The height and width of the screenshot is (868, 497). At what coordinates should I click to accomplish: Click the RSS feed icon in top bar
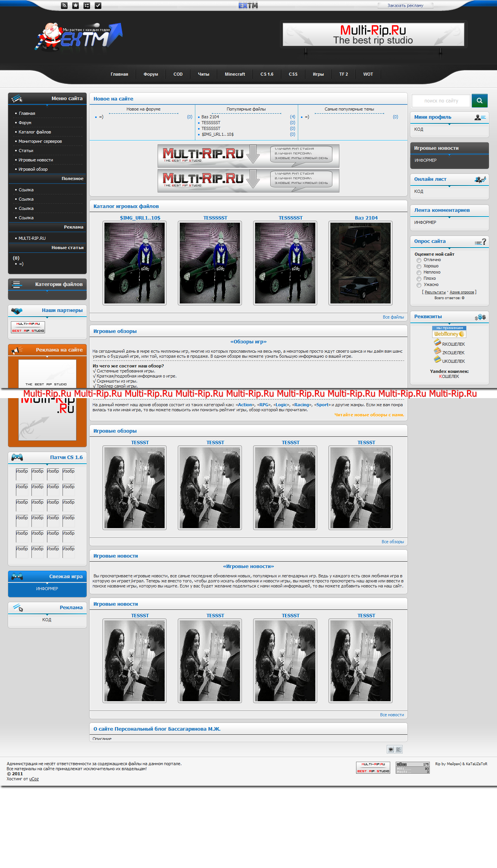64,5
